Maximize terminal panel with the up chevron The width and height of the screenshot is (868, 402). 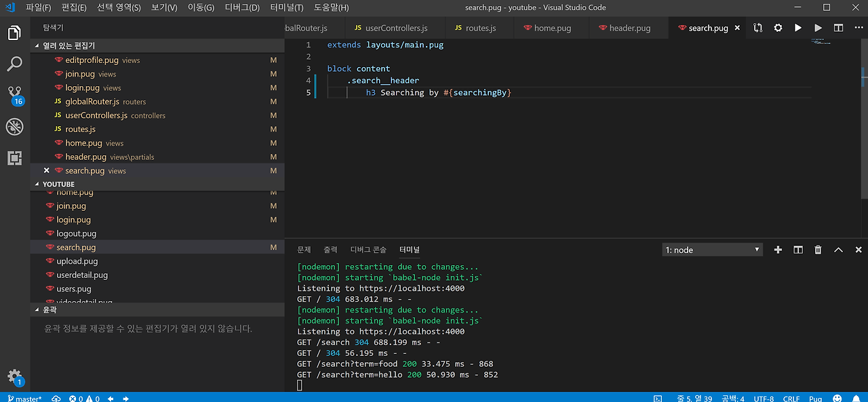click(x=839, y=249)
